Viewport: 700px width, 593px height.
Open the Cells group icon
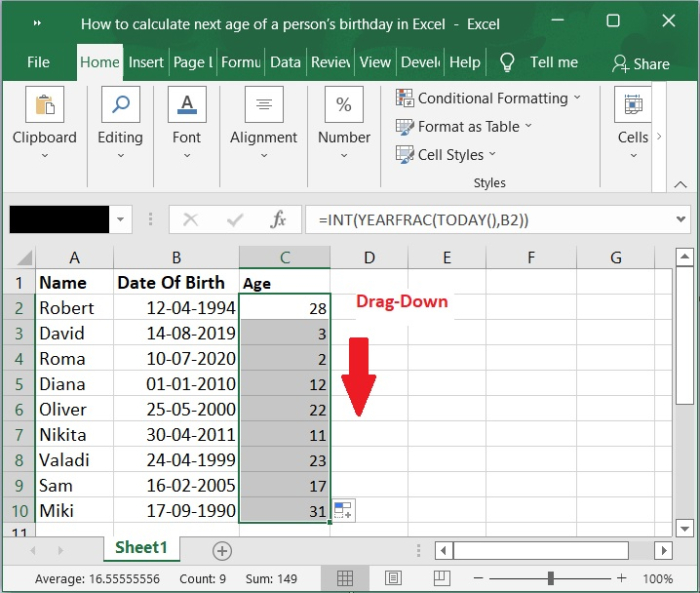click(x=633, y=104)
